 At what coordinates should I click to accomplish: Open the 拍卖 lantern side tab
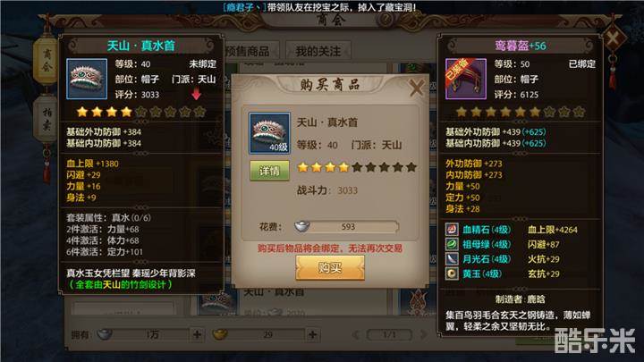(x=47, y=119)
